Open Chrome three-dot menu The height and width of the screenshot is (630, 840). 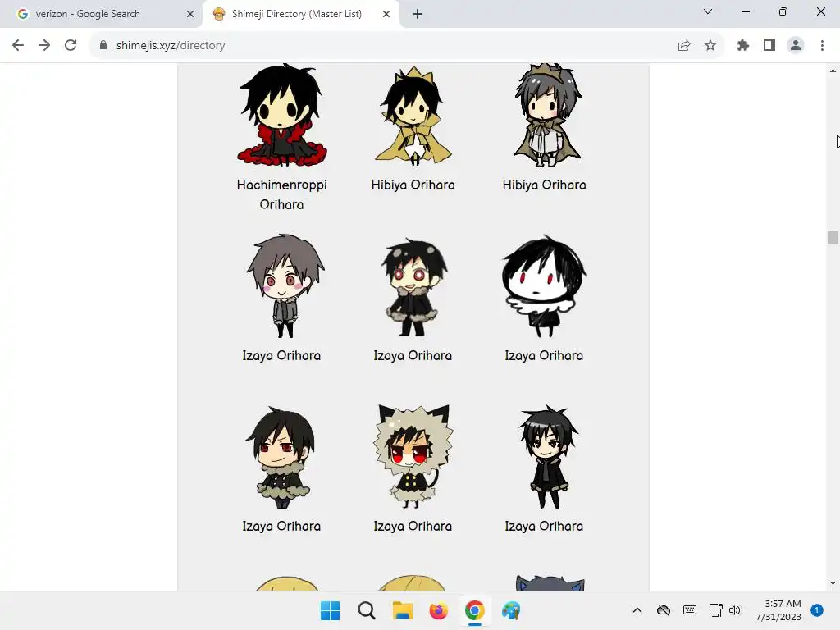(822, 46)
